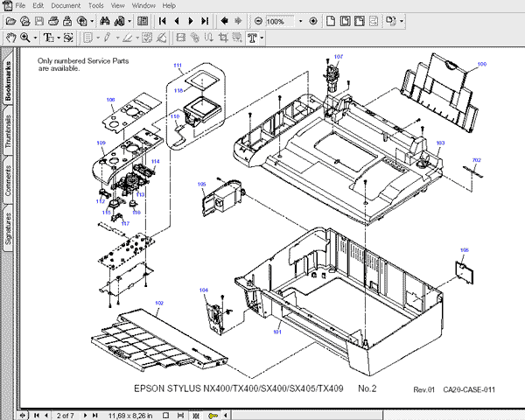Screen dimensions: 525x420
Task: Toggle the navigation pane toolbar icon
Action: coord(143,21)
